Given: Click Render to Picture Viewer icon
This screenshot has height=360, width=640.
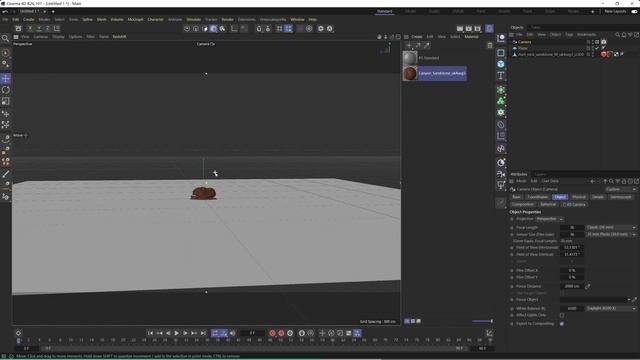Looking at the screenshot, I should (469, 29).
